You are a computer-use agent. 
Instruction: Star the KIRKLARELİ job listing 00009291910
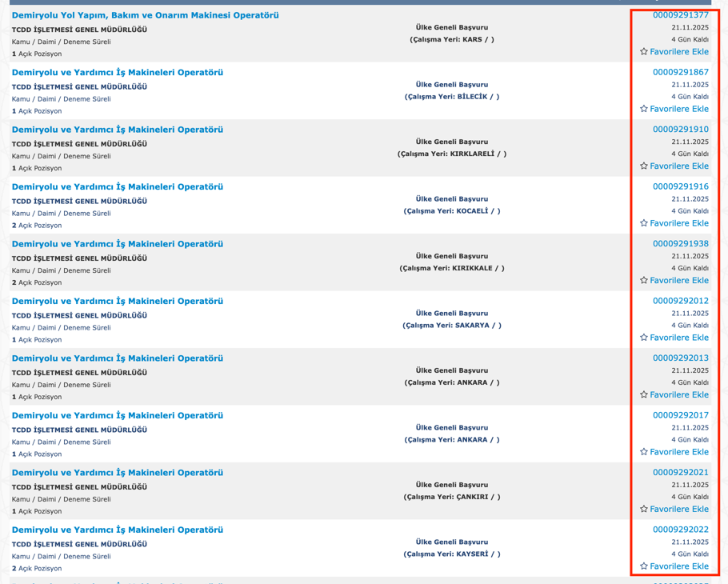click(644, 166)
